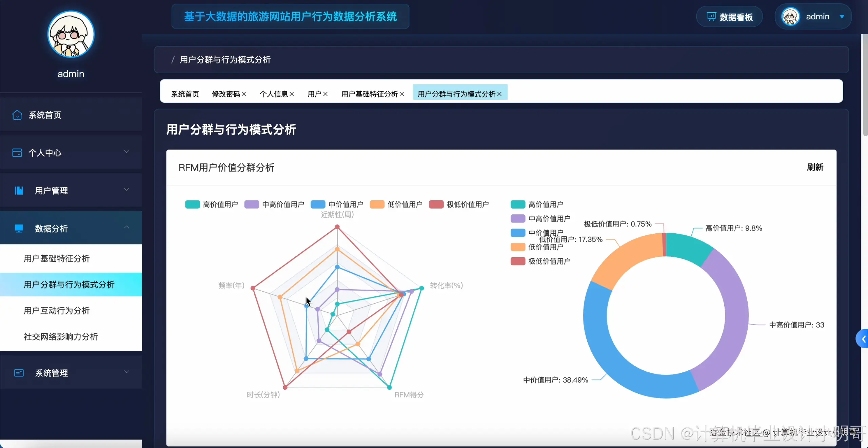The width and height of the screenshot is (868, 448).
Task: Select the 系统管理 icon in sidebar
Action: 19,373
